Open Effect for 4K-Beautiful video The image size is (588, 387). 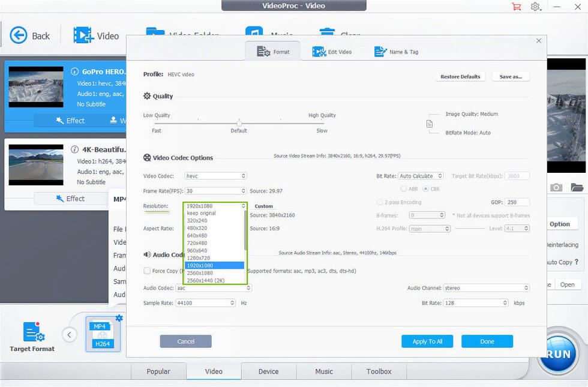pyautogui.click(x=70, y=199)
